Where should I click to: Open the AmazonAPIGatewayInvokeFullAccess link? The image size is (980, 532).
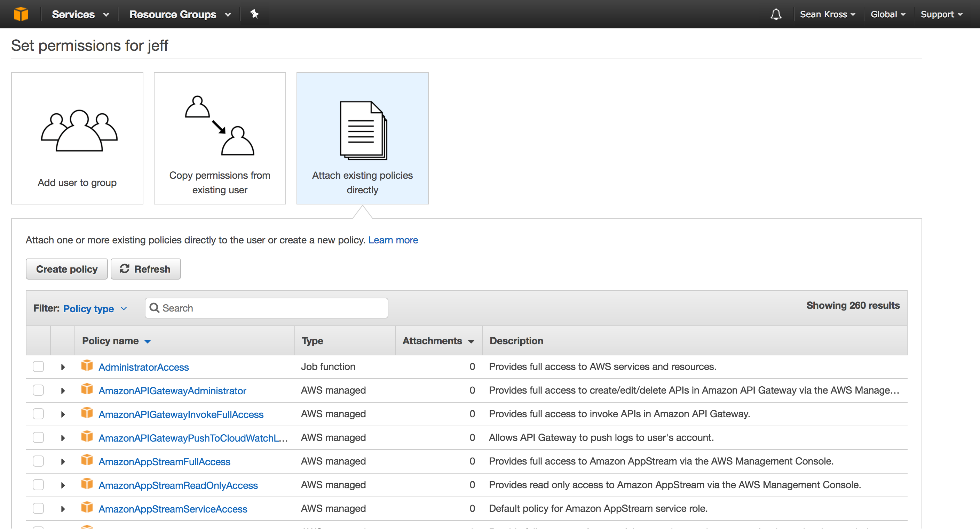(x=181, y=414)
